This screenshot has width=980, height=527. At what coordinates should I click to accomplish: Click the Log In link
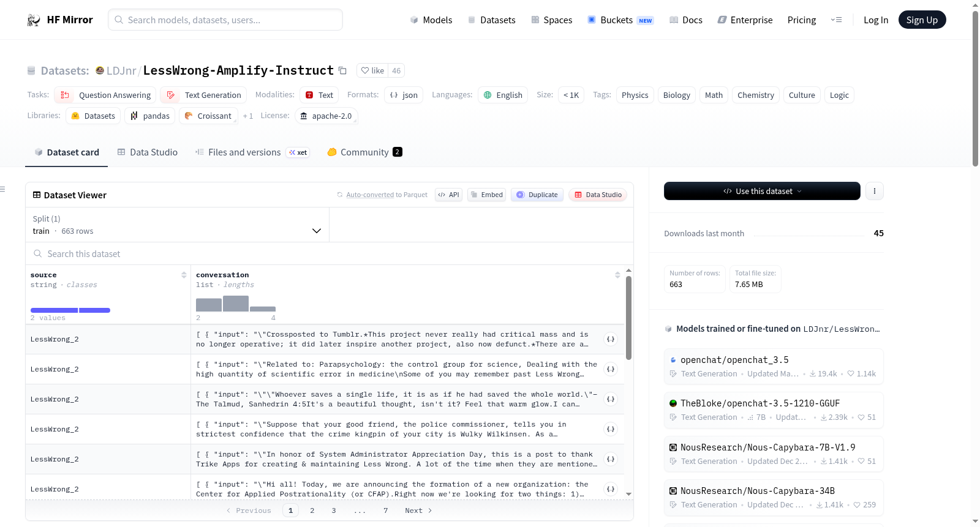click(x=876, y=20)
